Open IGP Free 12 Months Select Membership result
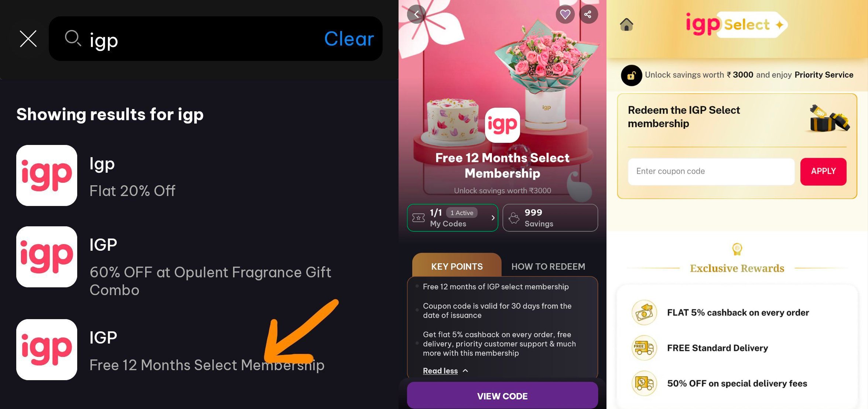The image size is (868, 409). click(199, 350)
